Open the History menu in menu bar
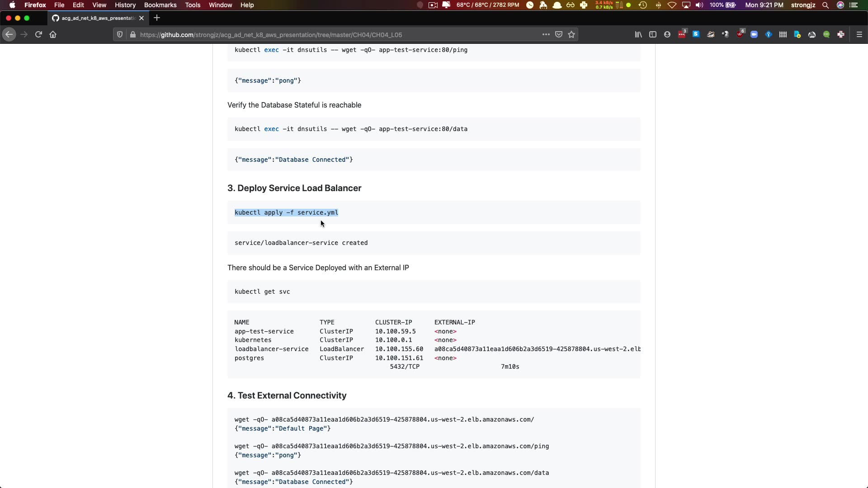The height and width of the screenshot is (488, 868). [125, 5]
